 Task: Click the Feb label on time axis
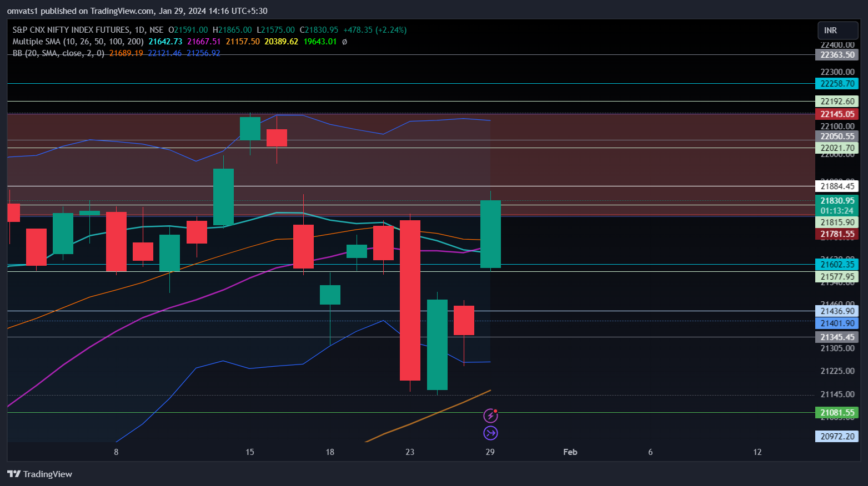570,452
